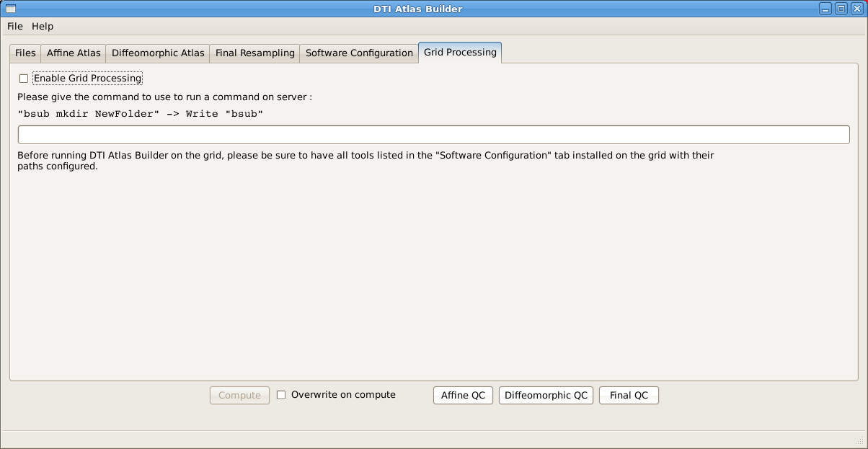
Task: Go to the Affine Atlas tab
Action: [x=74, y=53]
